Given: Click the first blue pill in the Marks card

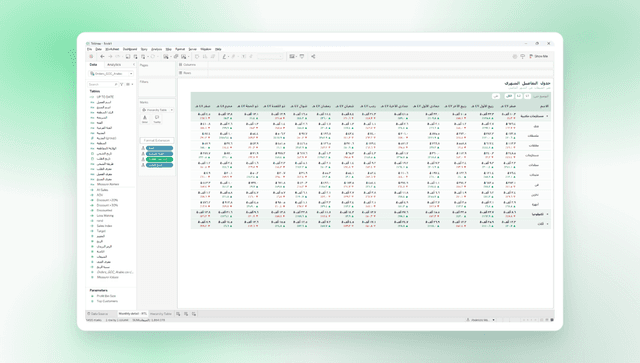Looking at the screenshot, I should [x=159, y=148].
